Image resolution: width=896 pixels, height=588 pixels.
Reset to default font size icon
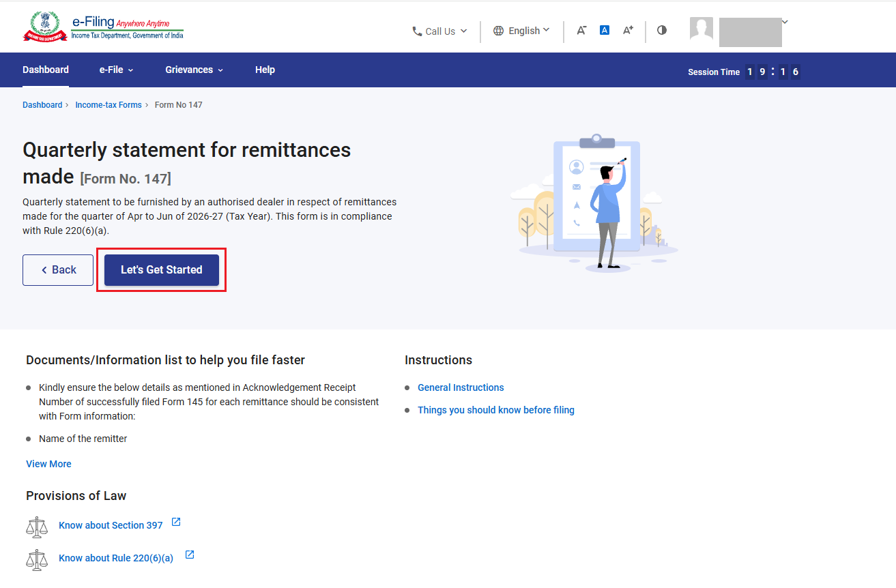coord(605,30)
